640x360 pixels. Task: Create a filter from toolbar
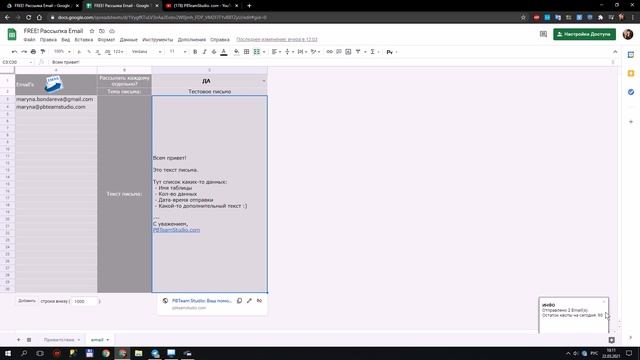358,52
